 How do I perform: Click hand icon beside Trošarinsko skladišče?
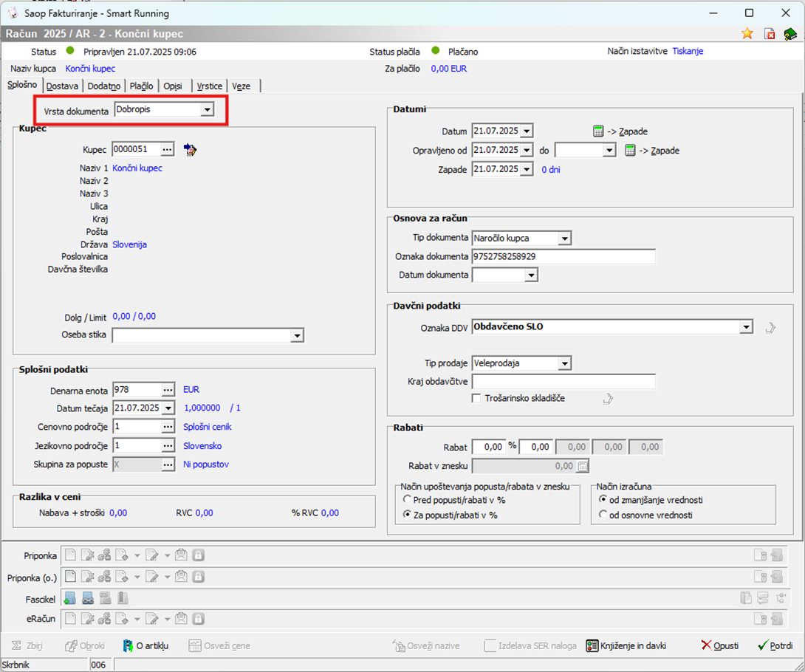tap(608, 399)
